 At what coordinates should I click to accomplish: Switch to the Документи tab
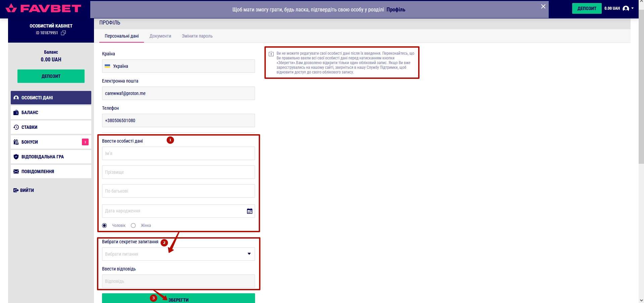(x=160, y=36)
